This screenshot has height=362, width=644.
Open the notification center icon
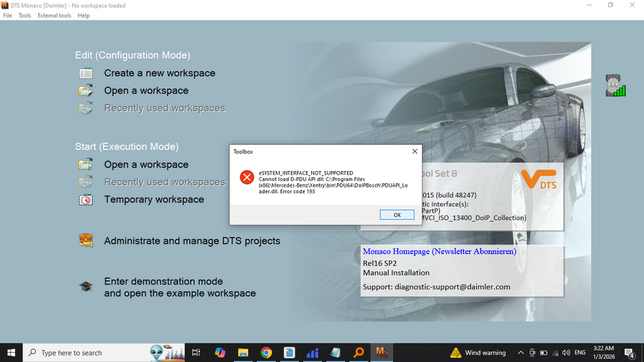coord(629,353)
